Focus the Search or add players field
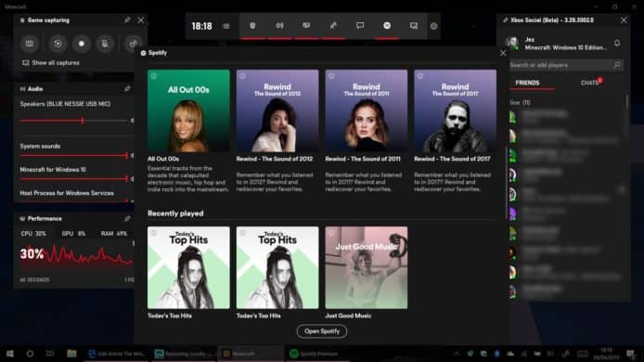The width and height of the screenshot is (644, 362). tap(566, 65)
